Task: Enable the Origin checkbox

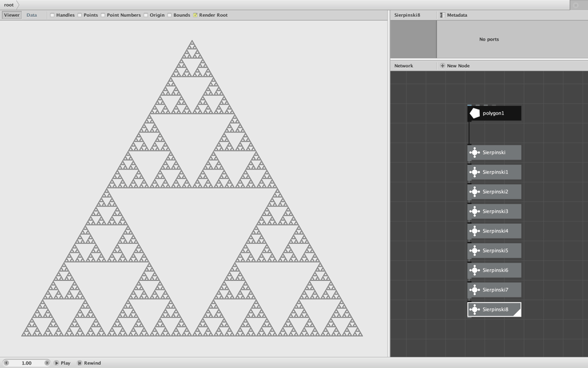Action: [145, 15]
